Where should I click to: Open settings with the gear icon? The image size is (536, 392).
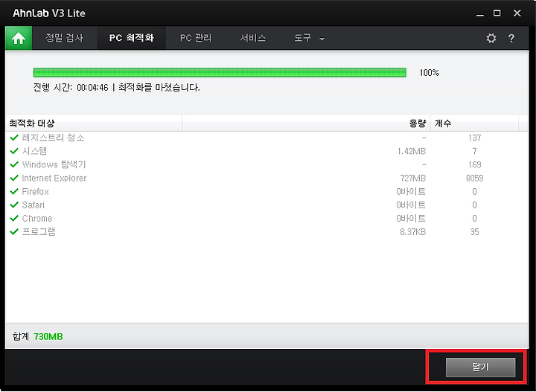coord(491,38)
